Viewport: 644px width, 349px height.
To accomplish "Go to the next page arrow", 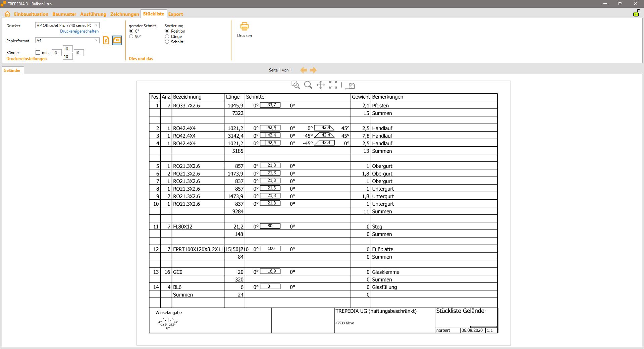I will tap(313, 70).
